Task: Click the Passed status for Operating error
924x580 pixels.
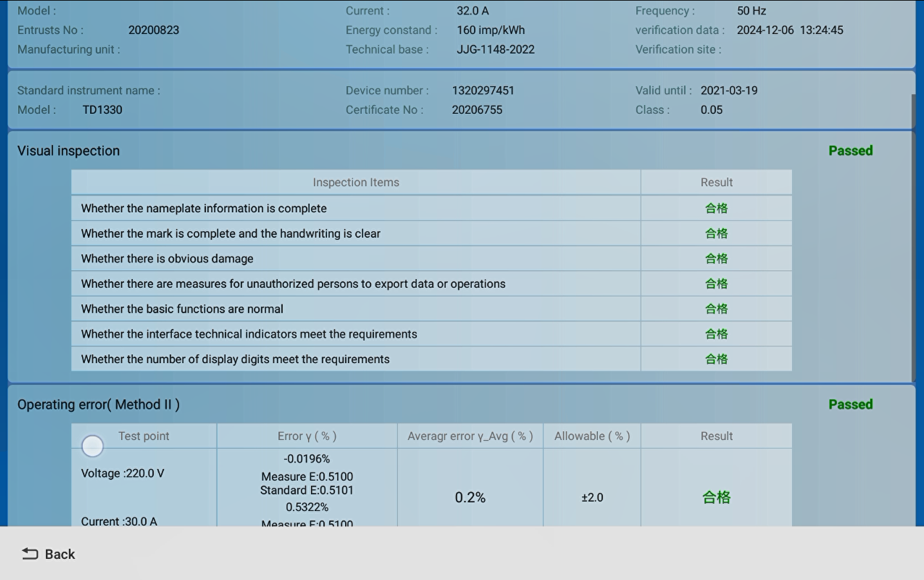Action: pos(850,405)
